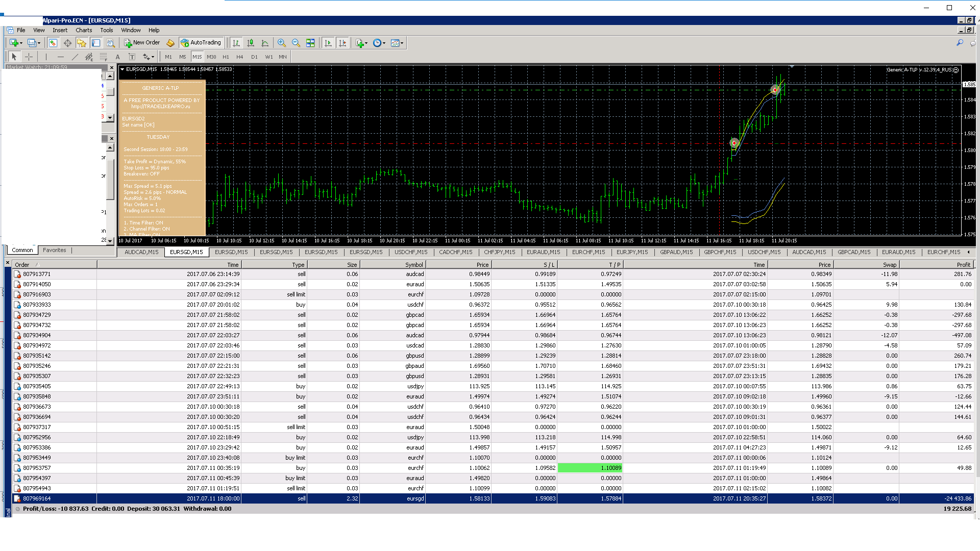980x551 pixels.
Task: Switch to H1 timeframe
Action: click(226, 57)
